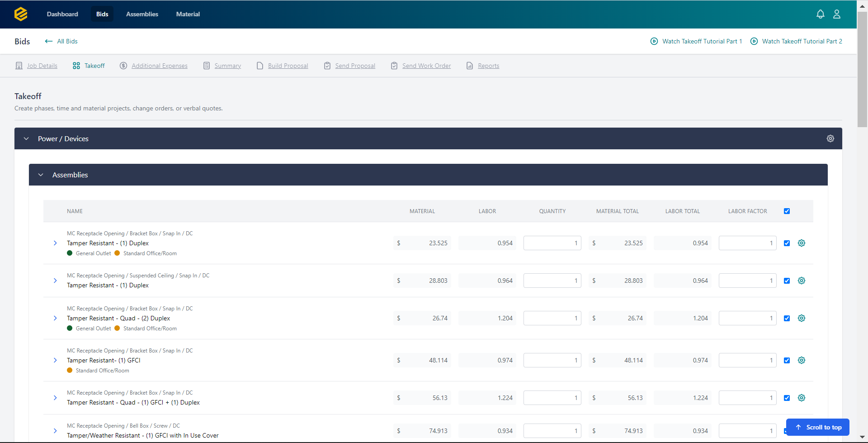
Task: Collapse the Assemblies section
Action: [41, 175]
